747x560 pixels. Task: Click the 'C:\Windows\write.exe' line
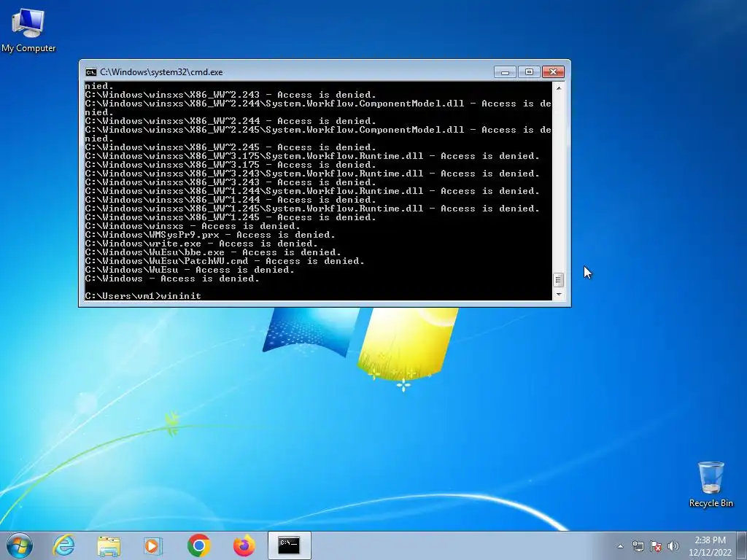pyautogui.click(x=201, y=244)
